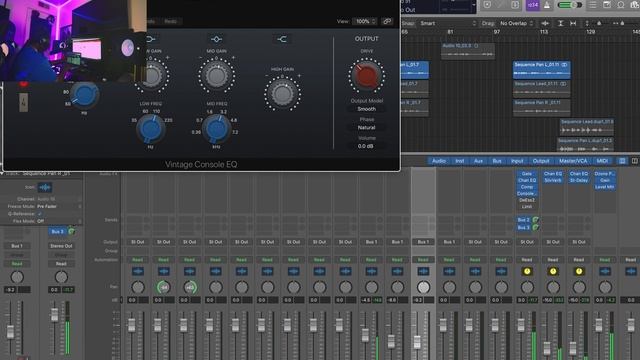Click the green send level knob next to Bus 2
Image resolution: width=640 pixels, height=360 pixels.
coord(535,220)
